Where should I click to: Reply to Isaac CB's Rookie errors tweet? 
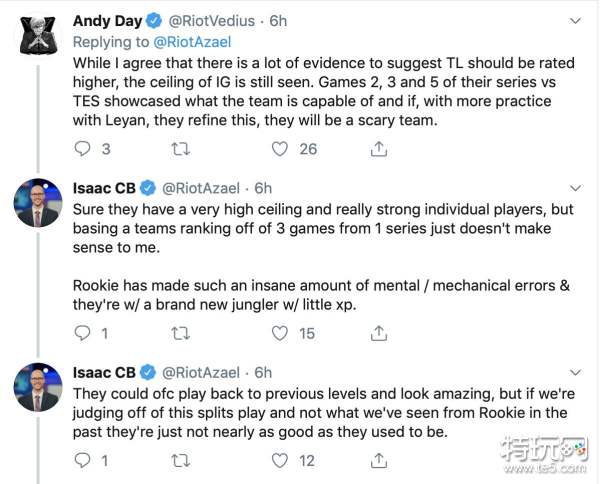coord(85,334)
